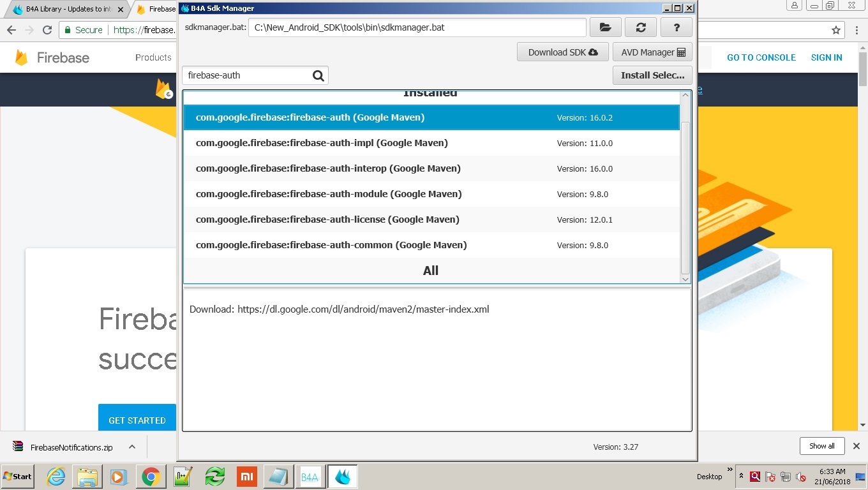The image size is (868, 490).
Task: Click GO TO CONSOLE link
Action: pos(761,57)
